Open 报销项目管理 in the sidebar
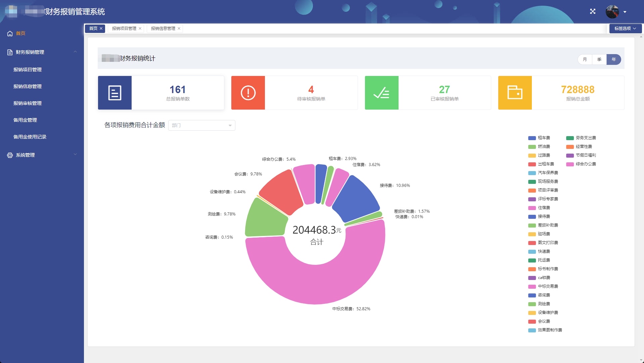Viewport: 644px width, 363px height. [x=28, y=70]
